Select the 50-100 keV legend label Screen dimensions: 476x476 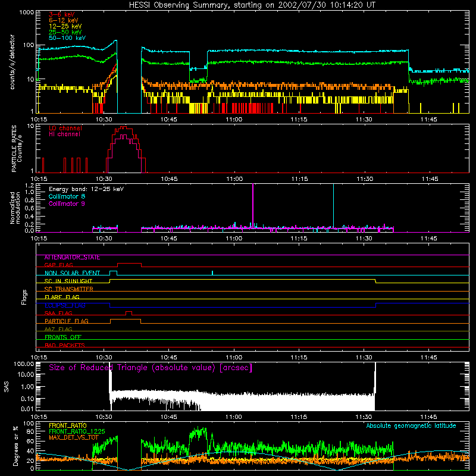[x=67, y=38]
